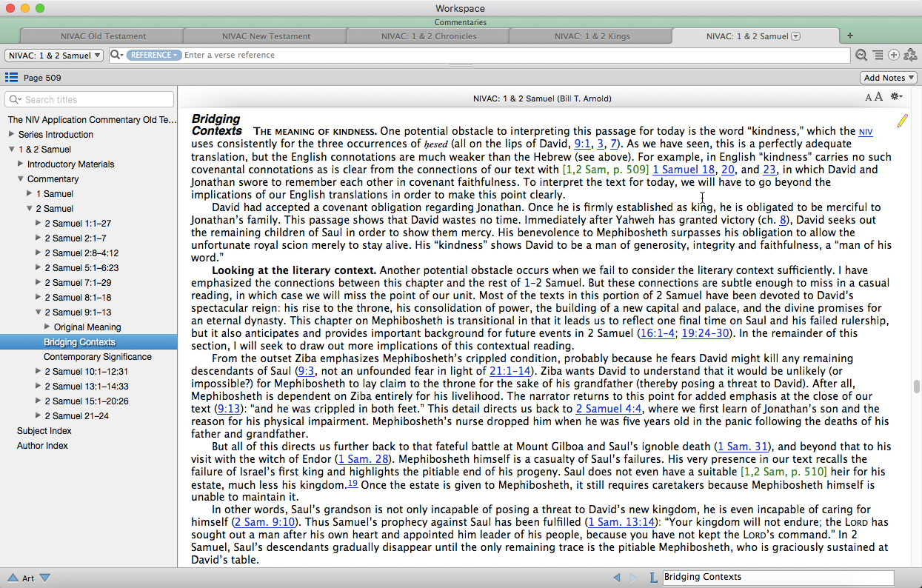Collapse the Commentary triangle
Viewport: 922px width, 588px height.
pyautogui.click(x=21, y=178)
